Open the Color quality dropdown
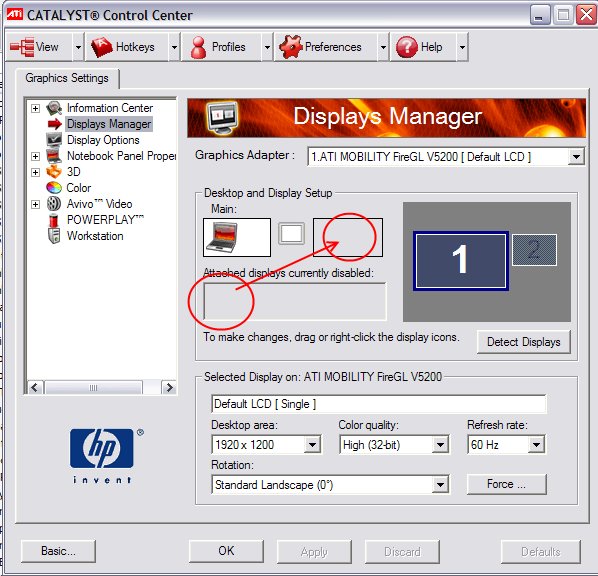Screen dimensions: 598x576 click(440, 444)
